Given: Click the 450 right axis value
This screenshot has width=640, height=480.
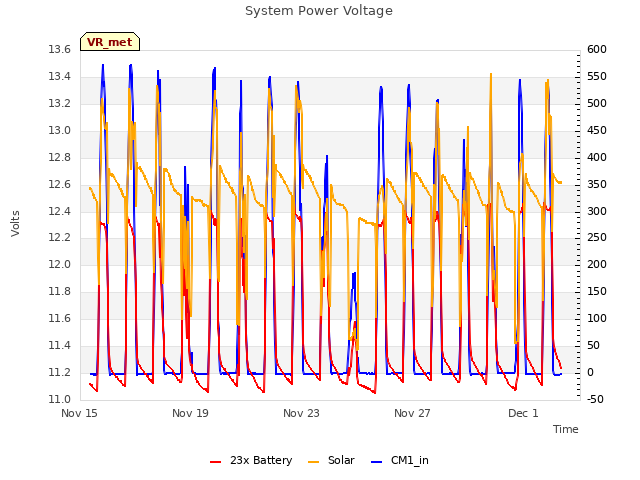Looking at the screenshot, I should pos(597,131).
